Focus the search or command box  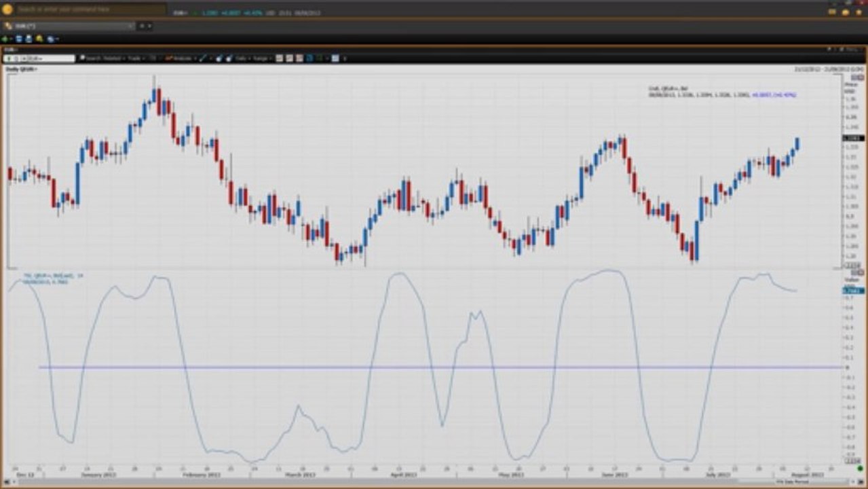(x=91, y=10)
